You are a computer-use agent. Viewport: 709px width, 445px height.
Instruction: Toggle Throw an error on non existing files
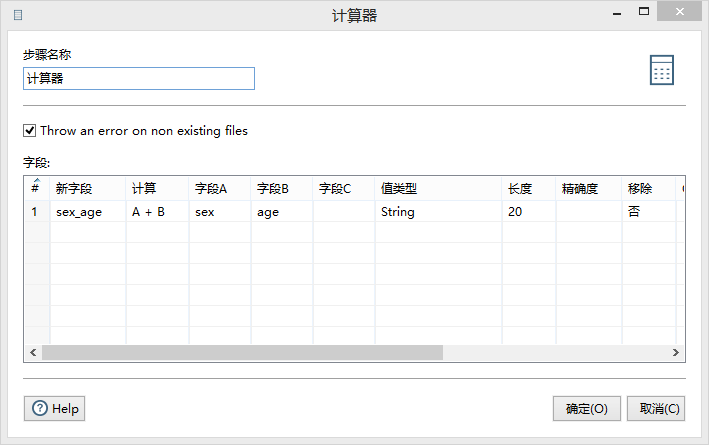[29, 131]
